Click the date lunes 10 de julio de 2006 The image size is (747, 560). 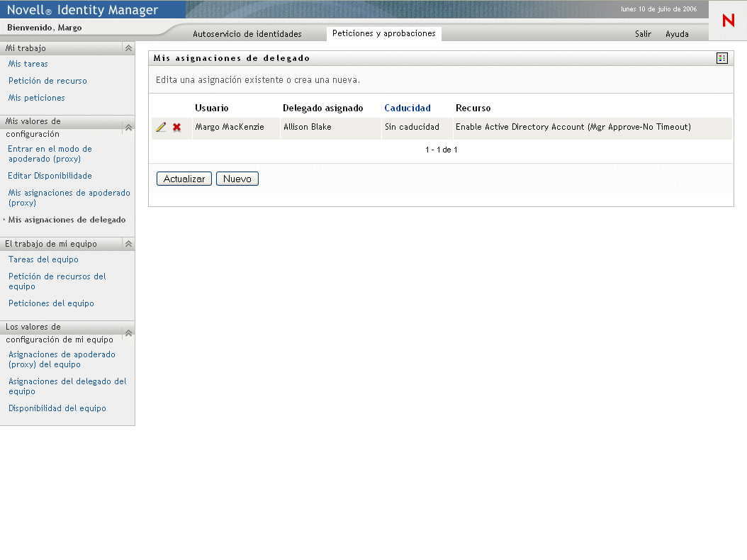658,9
